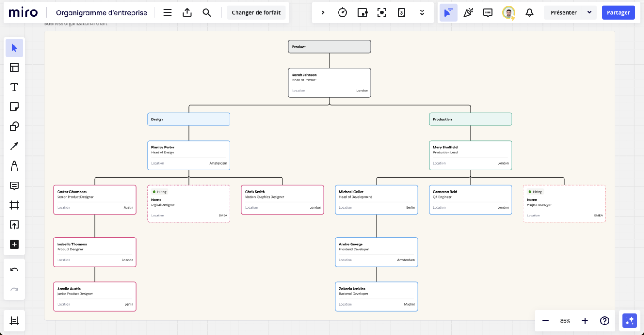Pick the Shapes tool
644x335 pixels.
[x=14, y=126]
